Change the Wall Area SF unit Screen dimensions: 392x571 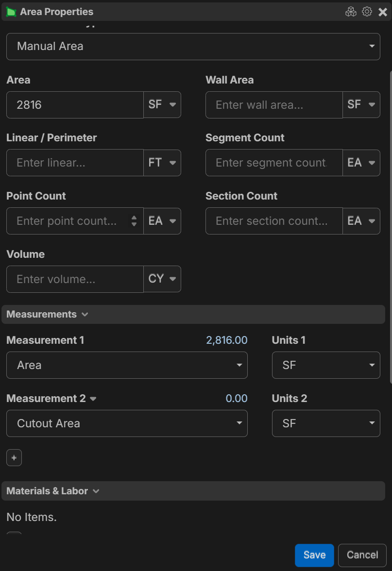click(x=361, y=104)
